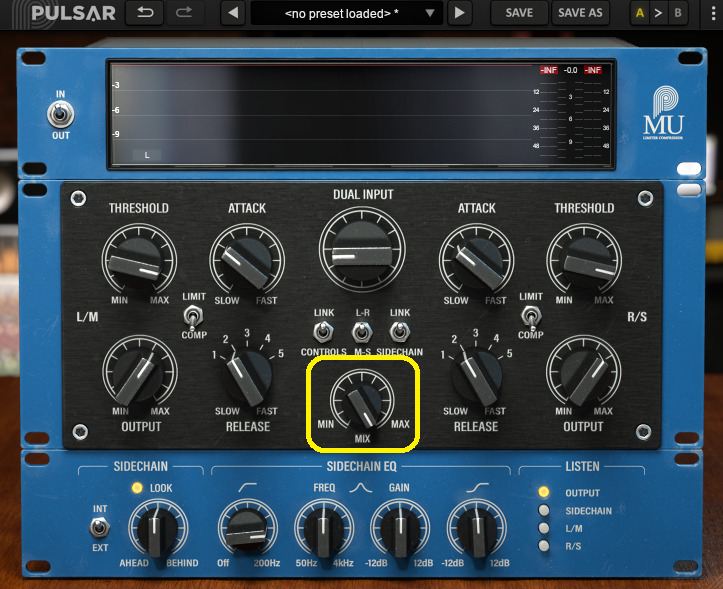Click the L channel button in the meter display

pyautogui.click(x=147, y=155)
